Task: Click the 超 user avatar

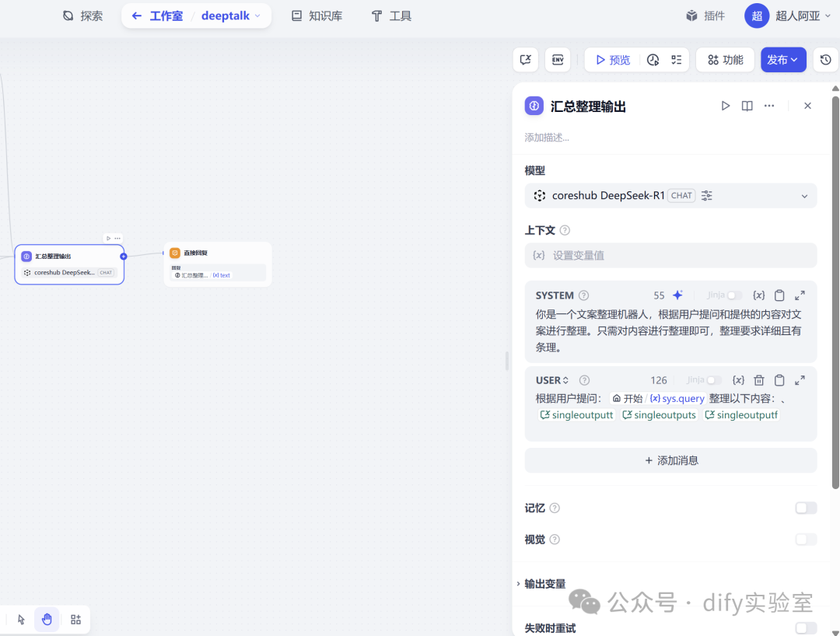Action: click(x=757, y=16)
